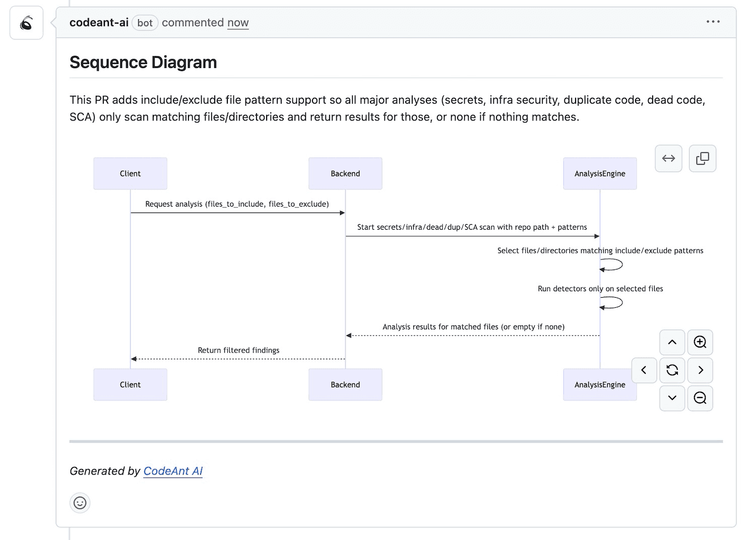Pan the diagram down
756x540 pixels.
tap(672, 398)
